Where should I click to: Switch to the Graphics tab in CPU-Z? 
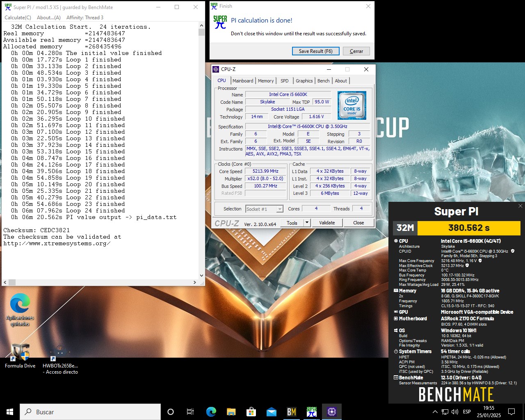pyautogui.click(x=304, y=81)
